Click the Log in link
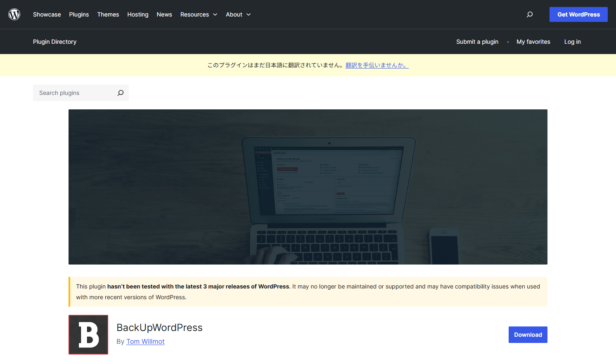Image resolution: width=616 pixels, height=364 pixels. tap(573, 42)
